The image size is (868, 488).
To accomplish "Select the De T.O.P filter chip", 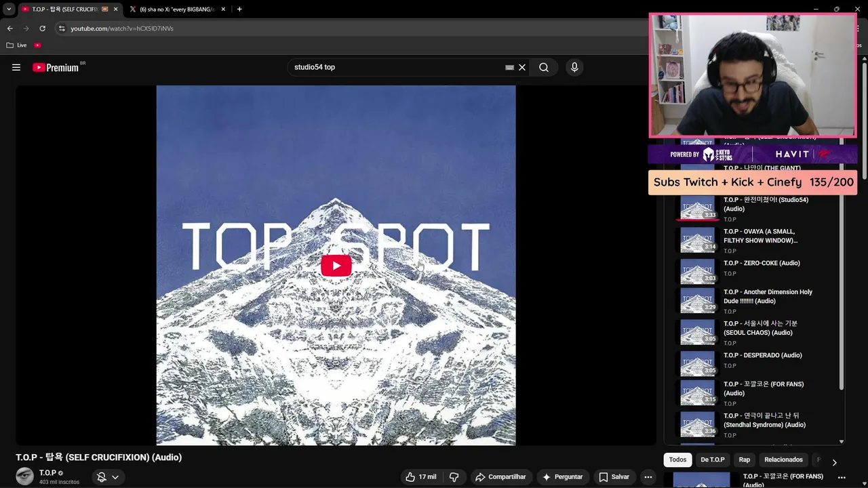I will coord(712,460).
